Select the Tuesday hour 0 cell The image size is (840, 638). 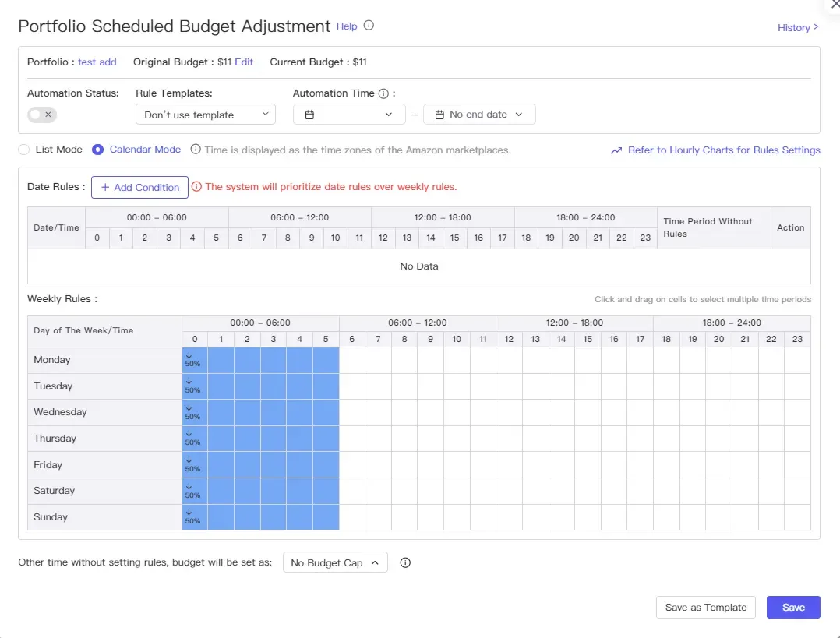click(195, 386)
